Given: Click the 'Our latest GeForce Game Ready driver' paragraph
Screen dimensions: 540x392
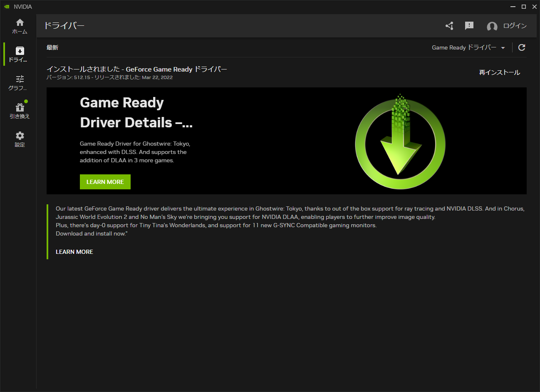Looking at the screenshot, I should (x=290, y=221).
